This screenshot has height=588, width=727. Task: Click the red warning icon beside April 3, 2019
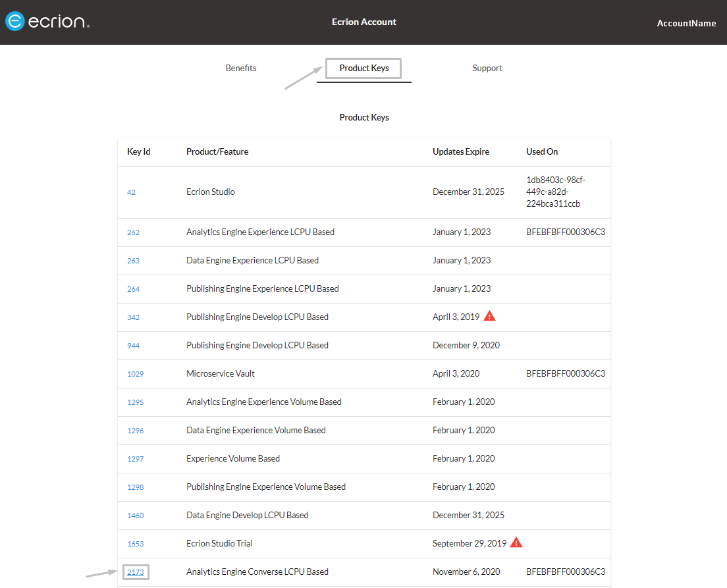tap(490, 316)
